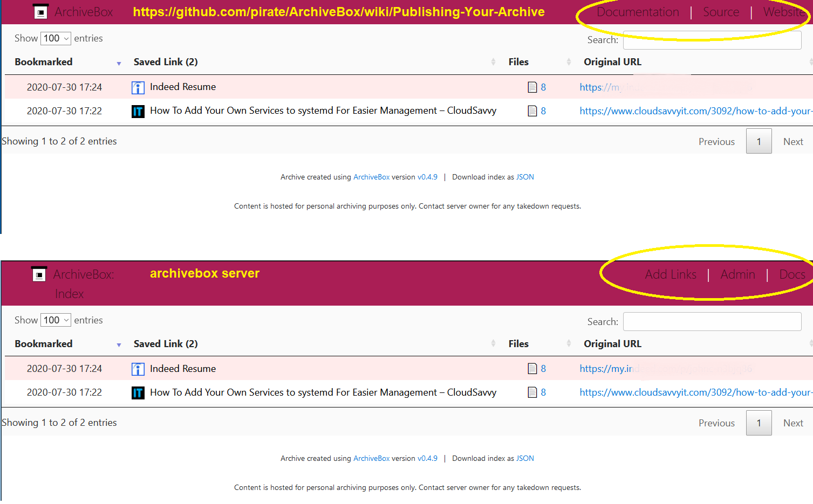Open Indeed Resume saved link in top table

[183, 87]
